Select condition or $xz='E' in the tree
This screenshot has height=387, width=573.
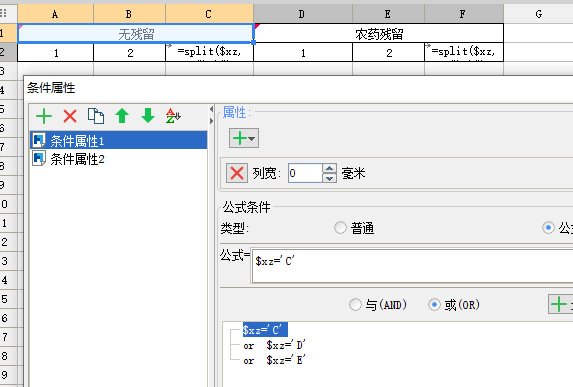coord(274,360)
